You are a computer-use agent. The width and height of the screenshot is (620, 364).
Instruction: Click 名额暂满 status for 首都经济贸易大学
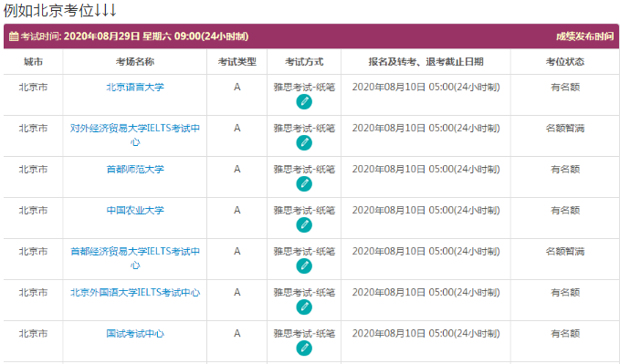pos(565,252)
